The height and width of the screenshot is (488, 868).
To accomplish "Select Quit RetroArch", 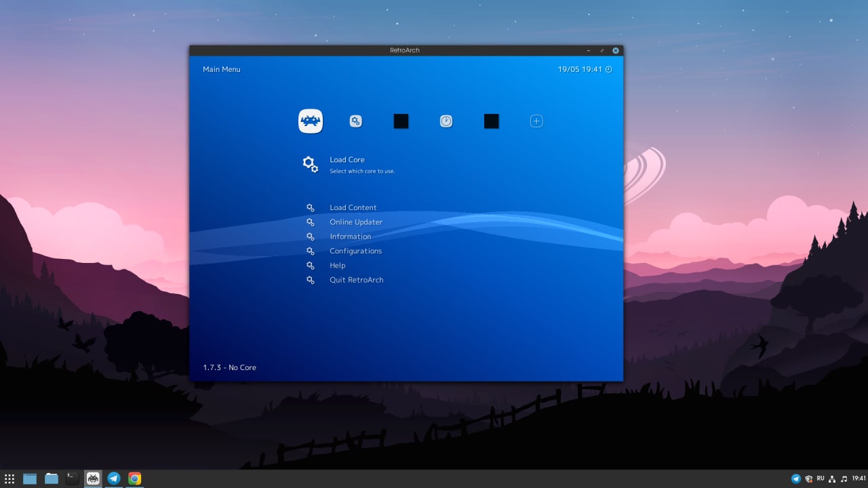I will pyautogui.click(x=357, y=280).
